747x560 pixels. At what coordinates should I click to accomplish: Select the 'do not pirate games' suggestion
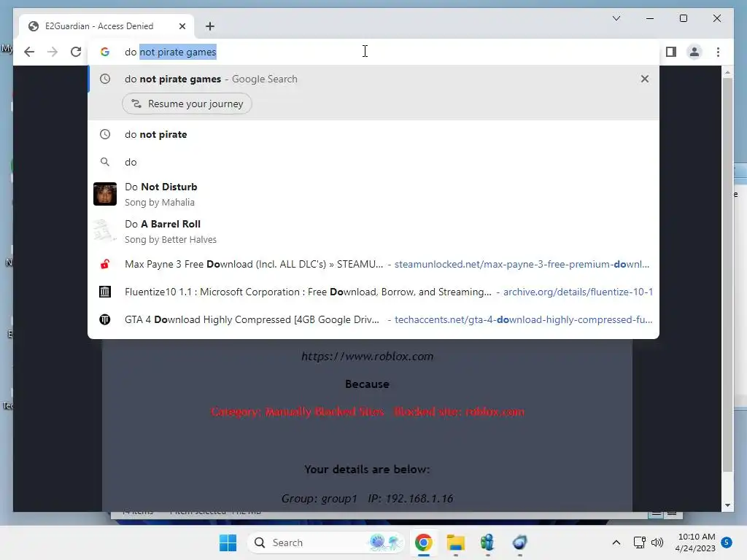click(373, 79)
